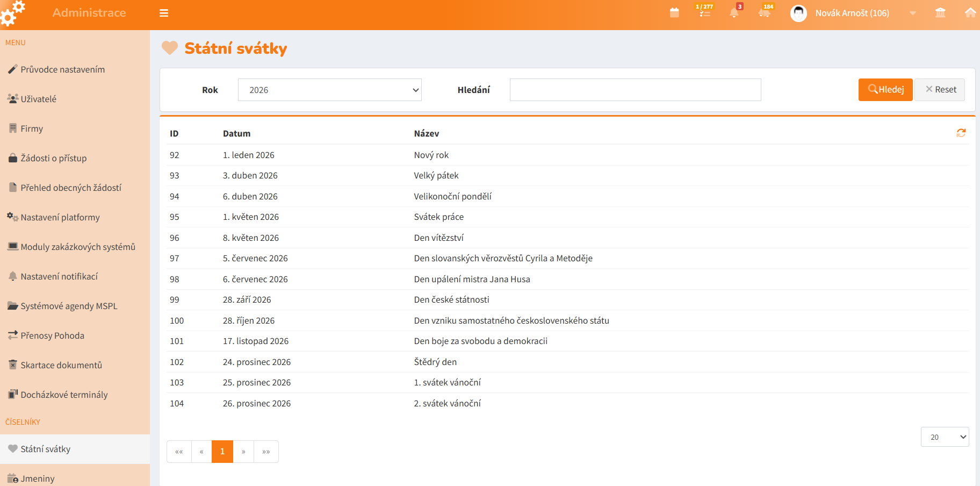
Task: Open Uživatelé in the sidebar menu
Action: (x=38, y=99)
